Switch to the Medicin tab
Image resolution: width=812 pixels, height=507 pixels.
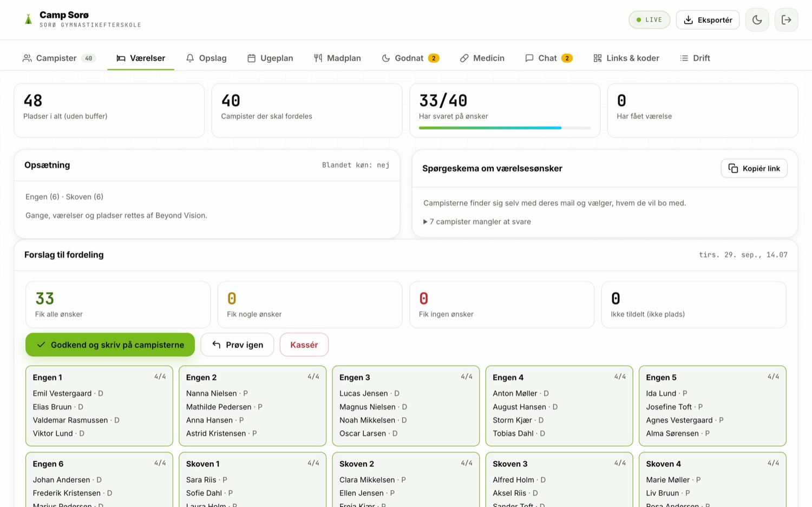[x=482, y=58]
